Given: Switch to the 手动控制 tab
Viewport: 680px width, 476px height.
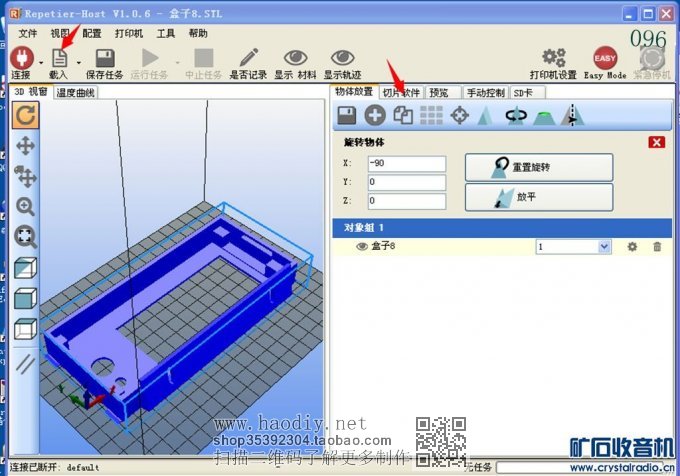Looking at the screenshot, I should point(485,93).
